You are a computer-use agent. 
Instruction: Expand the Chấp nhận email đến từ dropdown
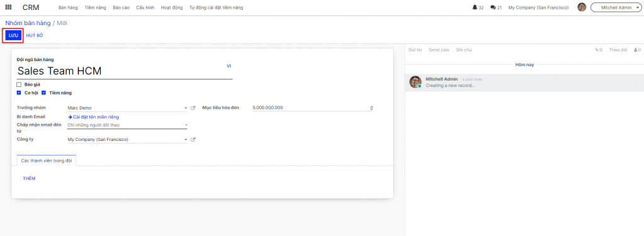coord(127,125)
